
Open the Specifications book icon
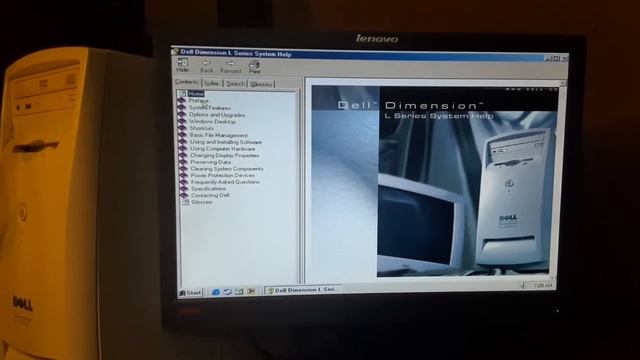pyautogui.click(x=184, y=189)
